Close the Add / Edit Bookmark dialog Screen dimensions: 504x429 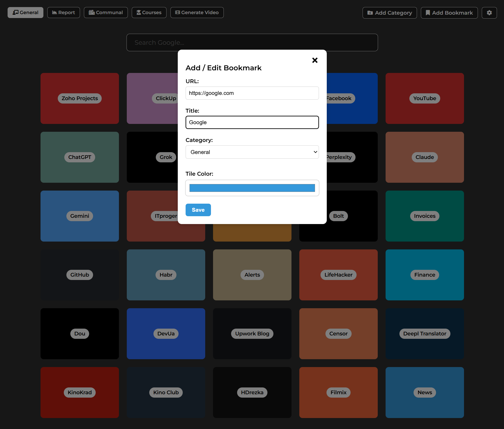click(315, 60)
